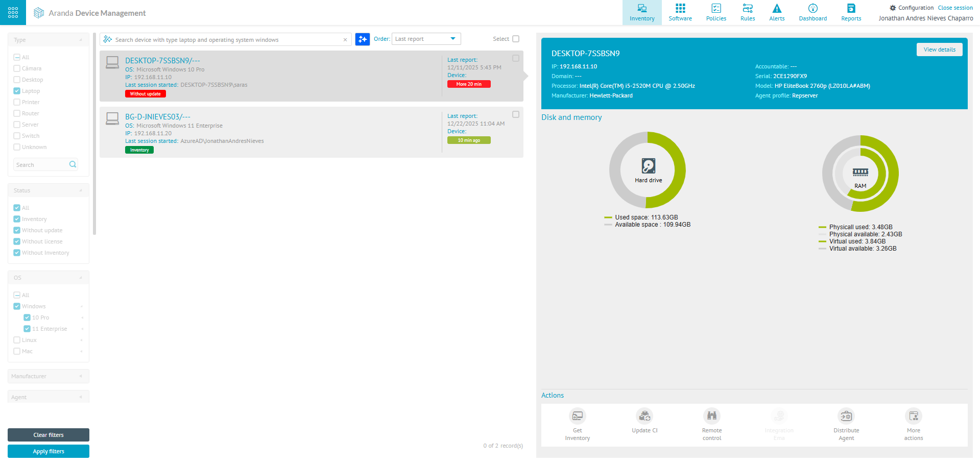980x465 pixels.
Task: Click the Distribute Agent action icon
Action: point(846,416)
